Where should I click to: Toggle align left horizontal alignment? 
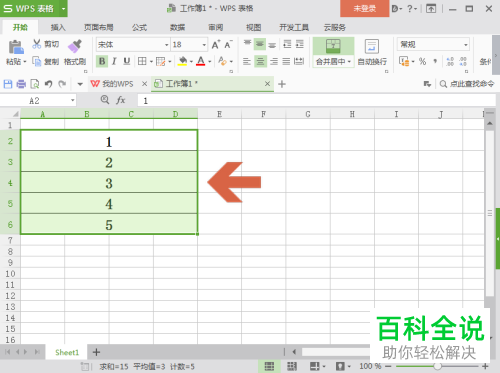(247, 61)
